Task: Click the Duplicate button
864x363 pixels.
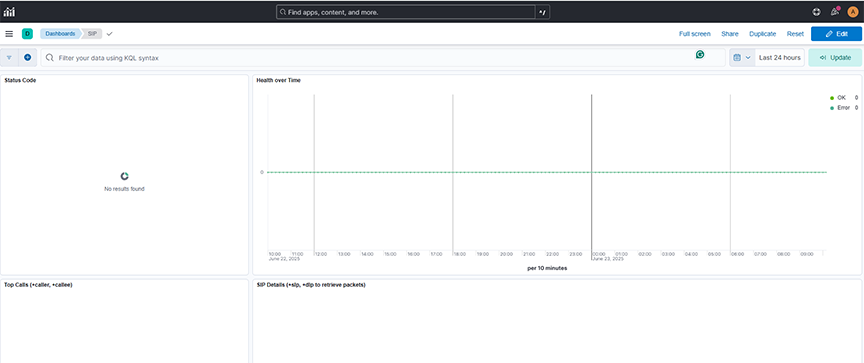Action: point(763,34)
